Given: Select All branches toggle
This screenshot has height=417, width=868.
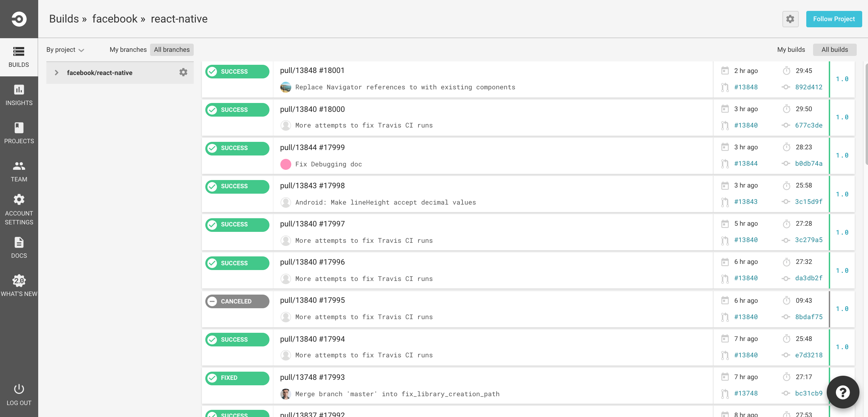Looking at the screenshot, I should click(x=172, y=50).
